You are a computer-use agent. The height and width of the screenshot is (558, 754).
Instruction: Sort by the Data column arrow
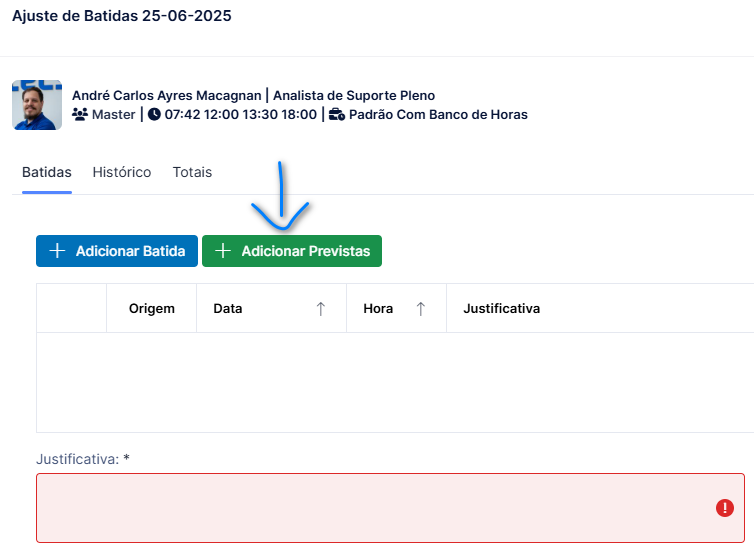[321, 309]
